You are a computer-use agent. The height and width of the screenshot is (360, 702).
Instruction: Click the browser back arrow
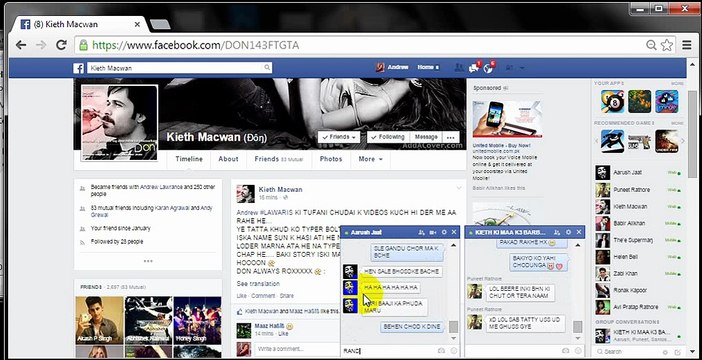tap(21, 45)
